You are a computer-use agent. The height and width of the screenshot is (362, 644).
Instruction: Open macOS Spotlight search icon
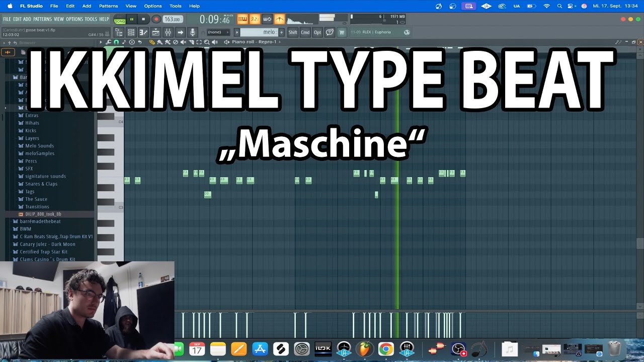559,6
